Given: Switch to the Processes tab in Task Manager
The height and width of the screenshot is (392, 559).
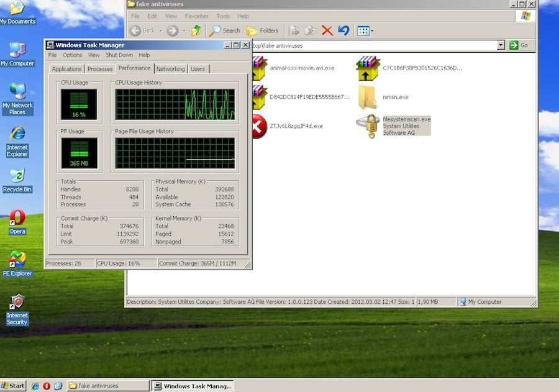Looking at the screenshot, I should [100, 69].
